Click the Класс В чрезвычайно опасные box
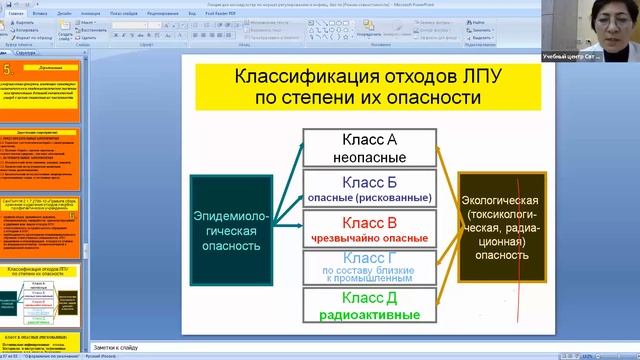 click(x=369, y=229)
